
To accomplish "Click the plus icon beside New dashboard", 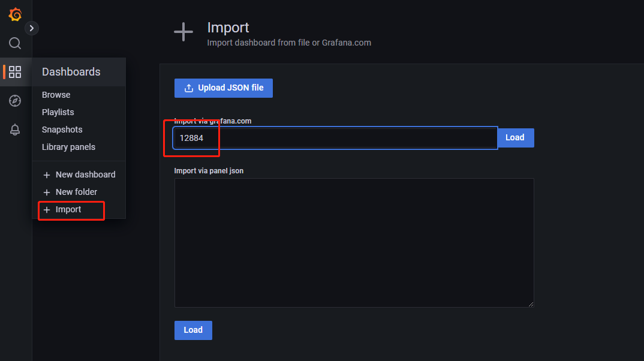I will tap(47, 175).
